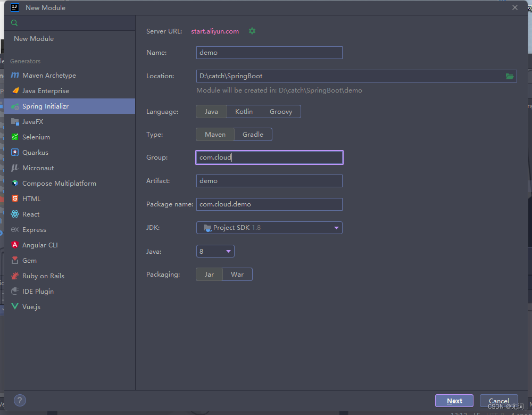
Task: Select Quarkus generator
Action: 70,152
